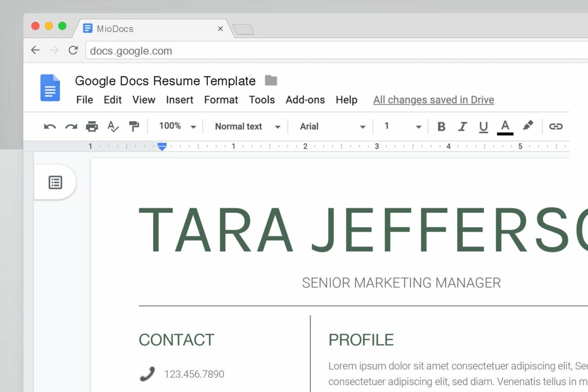Click the Undo icon
Viewport: 588px width, 392px height.
tap(50, 126)
